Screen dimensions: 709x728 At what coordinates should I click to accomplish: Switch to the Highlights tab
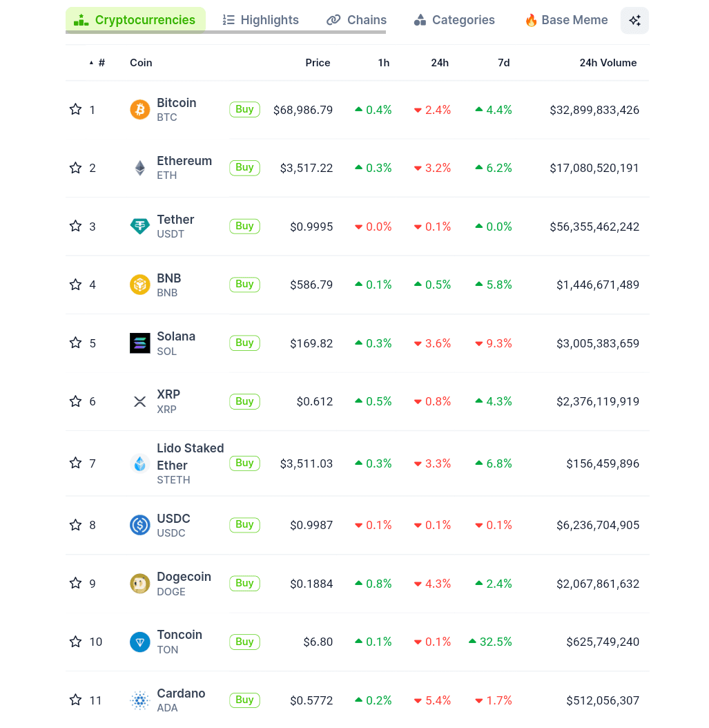(x=261, y=20)
